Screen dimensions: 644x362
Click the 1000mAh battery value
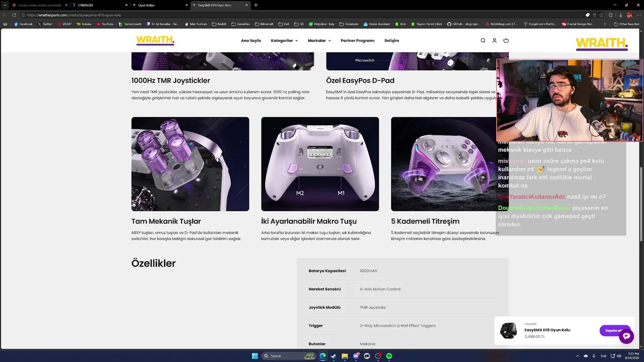(368, 271)
